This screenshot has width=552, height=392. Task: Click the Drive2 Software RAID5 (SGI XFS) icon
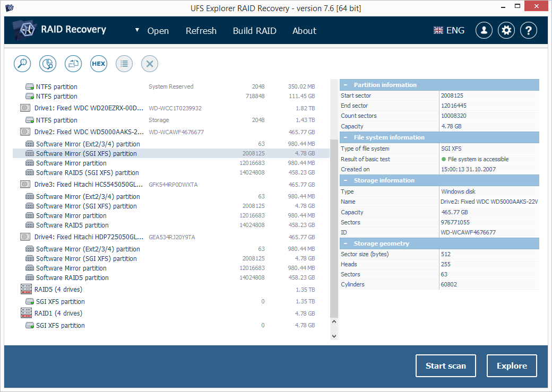[x=30, y=173]
